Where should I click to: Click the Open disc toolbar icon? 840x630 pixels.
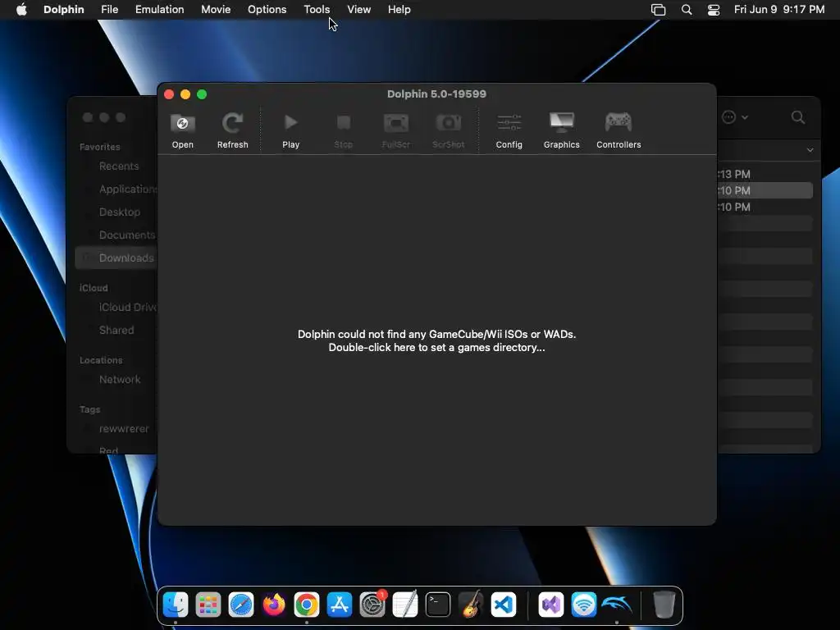pyautogui.click(x=182, y=124)
